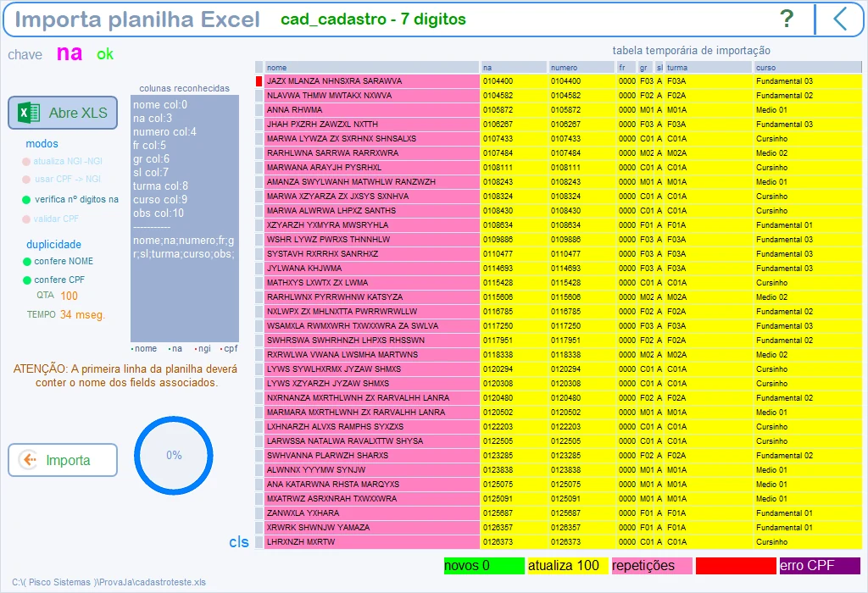The width and height of the screenshot is (868, 593).
Task: Click the pink repetições legend swatch
Action: coord(652,566)
